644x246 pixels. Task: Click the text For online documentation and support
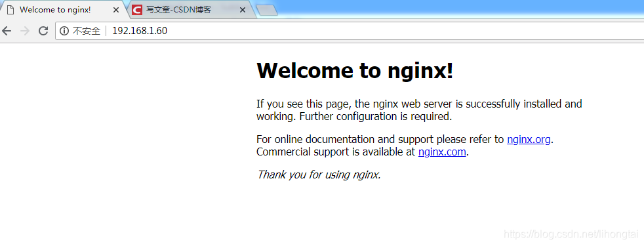pyautogui.click(x=345, y=140)
